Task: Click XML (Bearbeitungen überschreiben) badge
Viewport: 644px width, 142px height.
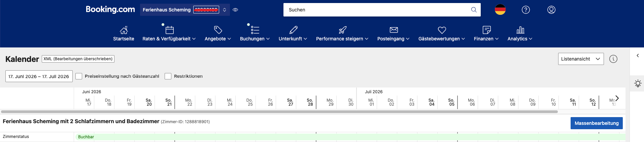Action: click(78, 59)
